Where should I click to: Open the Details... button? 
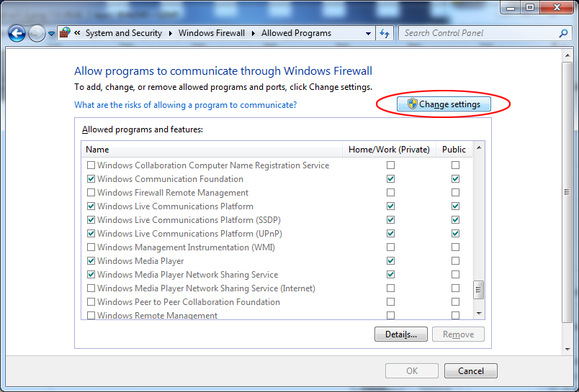(401, 334)
